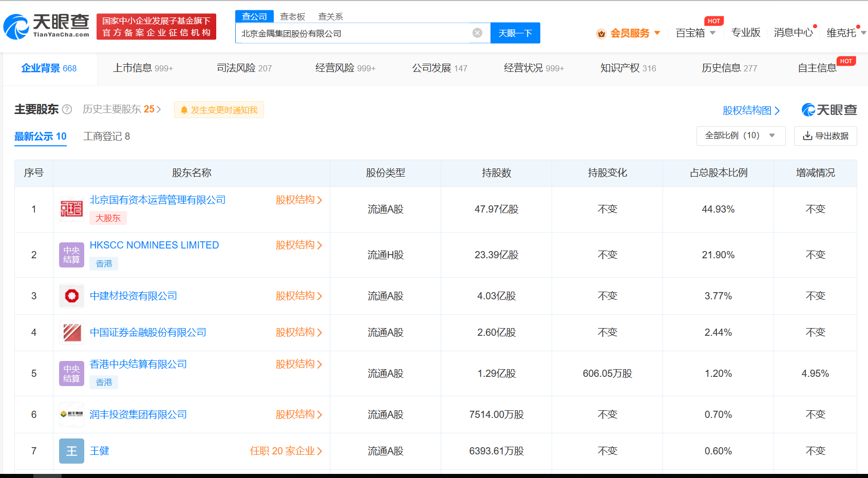The width and height of the screenshot is (868, 478).
Task: Switch to the 工商登记 8 tab
Action: (x=106, y=136)
